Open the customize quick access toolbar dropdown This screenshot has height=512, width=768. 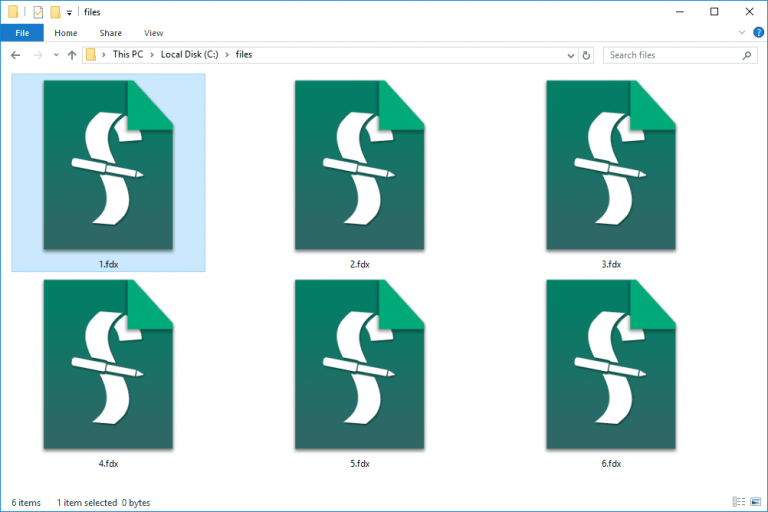(69, 13)
